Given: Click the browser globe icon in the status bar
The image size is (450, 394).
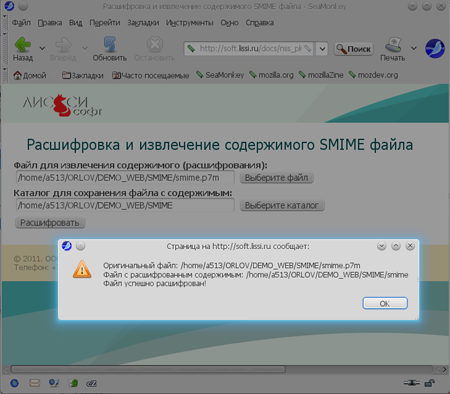Looking at the screenshot, I should (14, 383).
